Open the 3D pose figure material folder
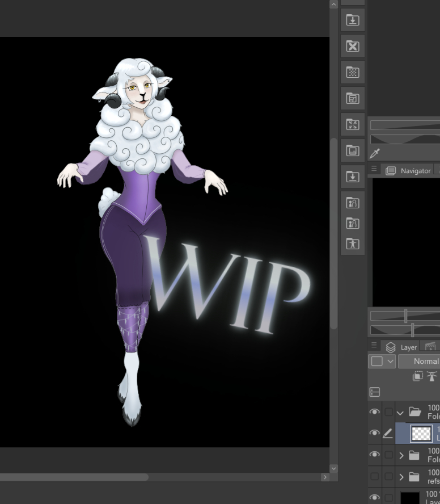440x504 pixels. coord(353,243)
